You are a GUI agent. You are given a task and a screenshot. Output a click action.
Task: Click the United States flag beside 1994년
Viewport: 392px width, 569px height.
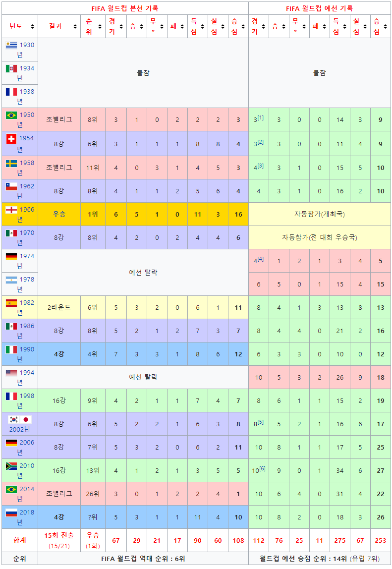11,373
